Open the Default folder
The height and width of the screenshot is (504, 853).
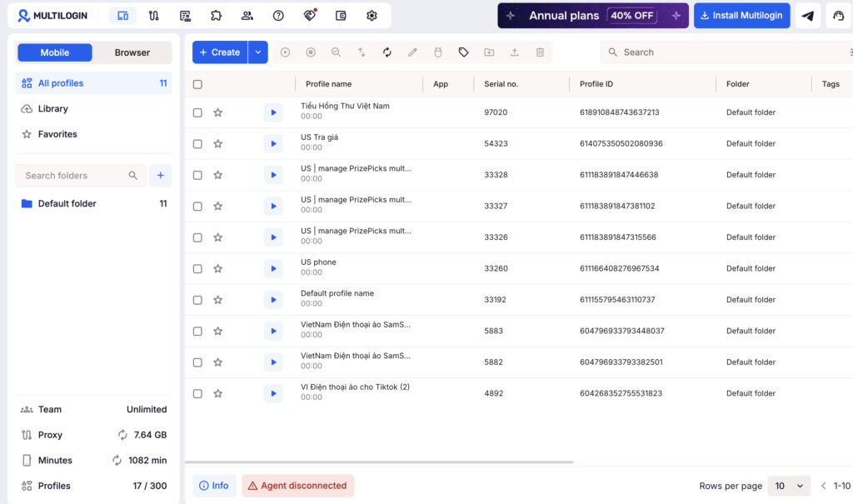click(93, 203)
